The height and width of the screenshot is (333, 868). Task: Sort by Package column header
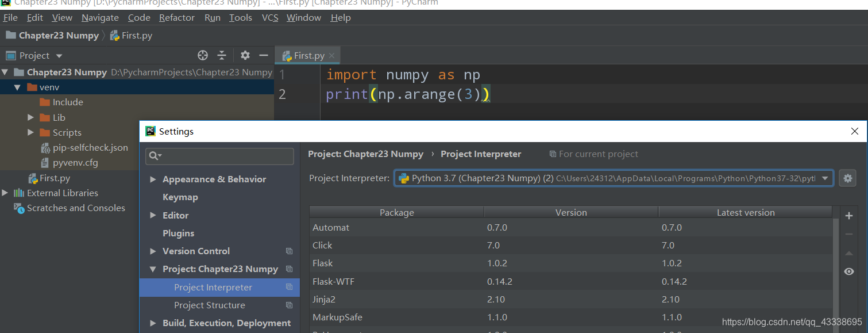(396, 212)
